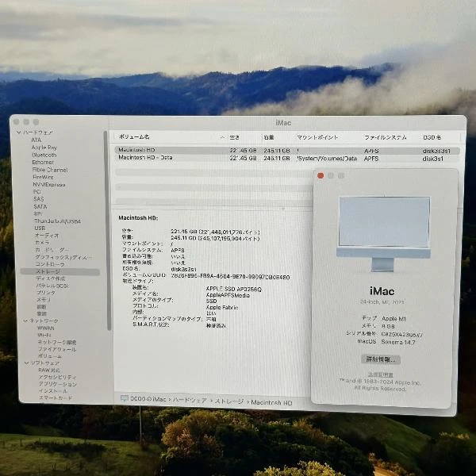Viewport: 476px width, 476px height.
Task: Select メモリ in the sidebar
Action: click(x=44, y=300)
